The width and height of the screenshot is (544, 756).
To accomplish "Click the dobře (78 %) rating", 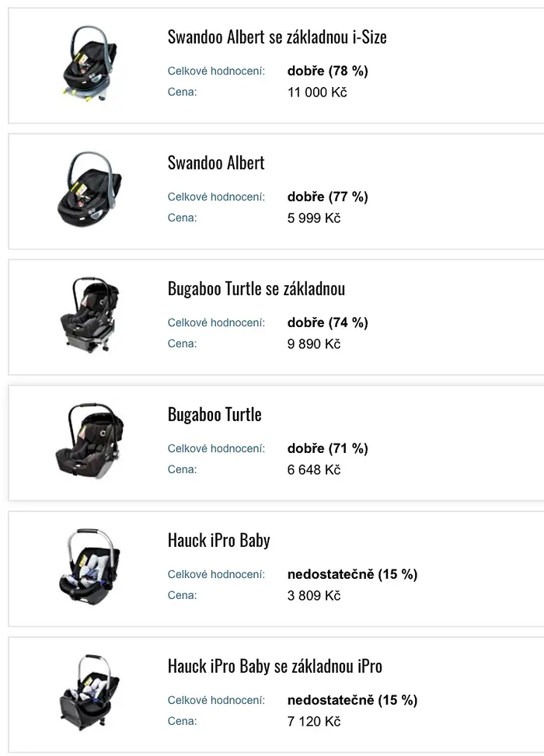I will click(327, 71).
